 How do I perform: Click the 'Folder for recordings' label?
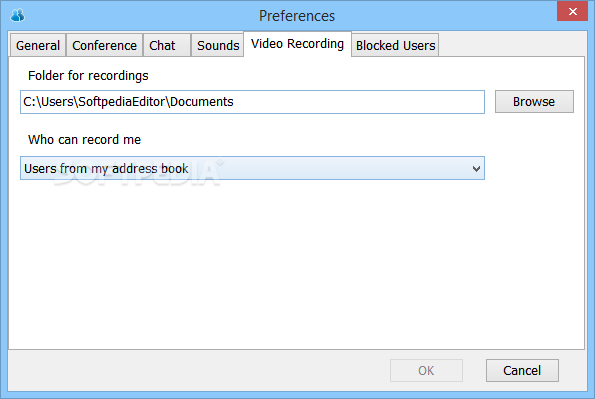click(x=88, y=76)
